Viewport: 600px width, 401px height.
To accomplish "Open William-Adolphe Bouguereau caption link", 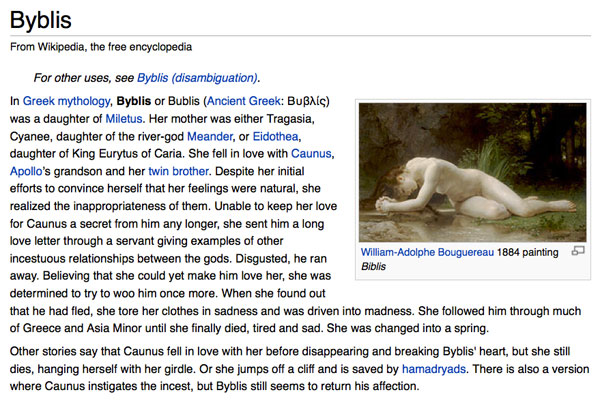I will pyautogui.click(x=427, y=252).
